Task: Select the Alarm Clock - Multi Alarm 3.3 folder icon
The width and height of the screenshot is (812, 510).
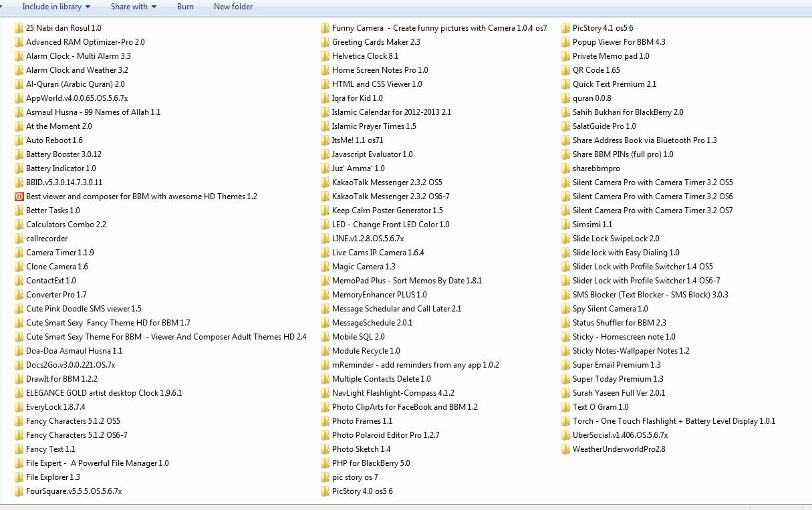Action: click(x=19, y=56)
